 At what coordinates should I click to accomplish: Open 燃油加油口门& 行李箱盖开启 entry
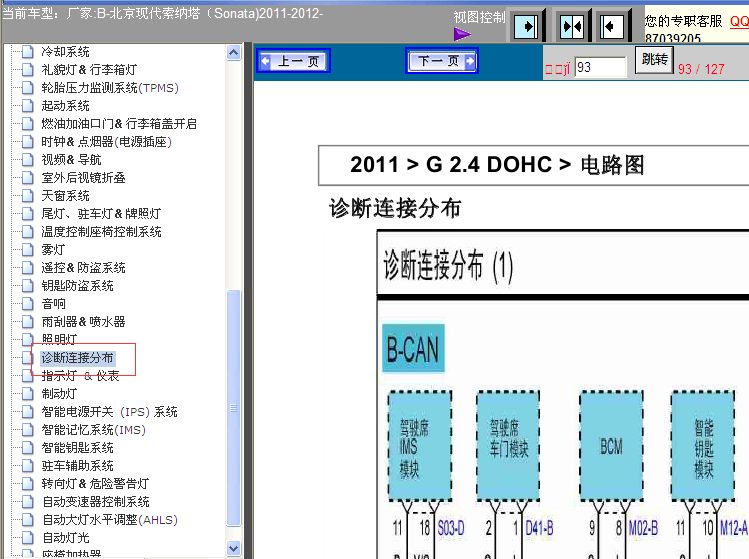click(119, 124)
